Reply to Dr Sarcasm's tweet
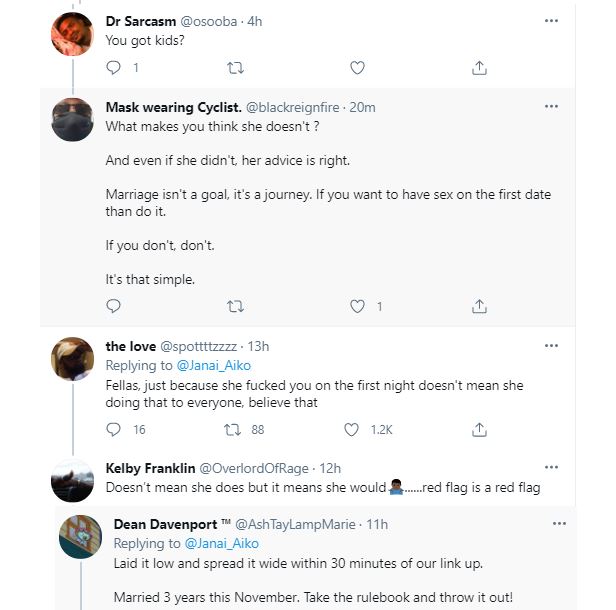The height and width of the screenshot is (610, 616). click(114, 68)
